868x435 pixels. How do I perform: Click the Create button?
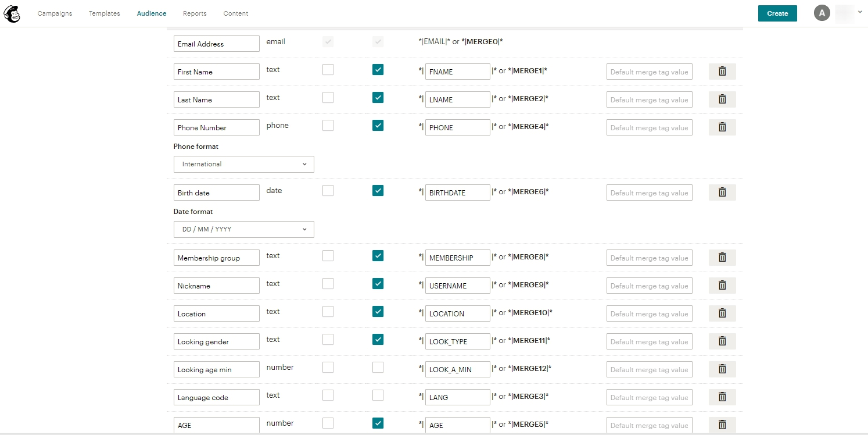tap(777, 13)
